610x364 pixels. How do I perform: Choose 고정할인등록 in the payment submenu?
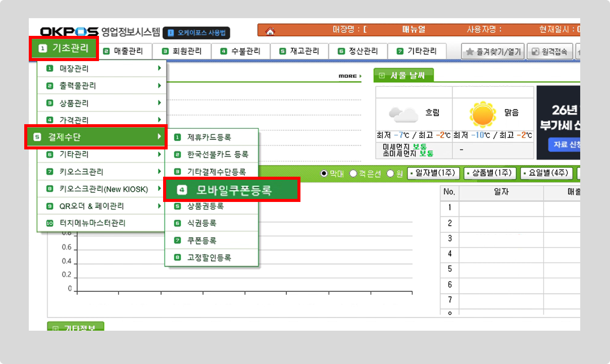(x=209, y=257)
